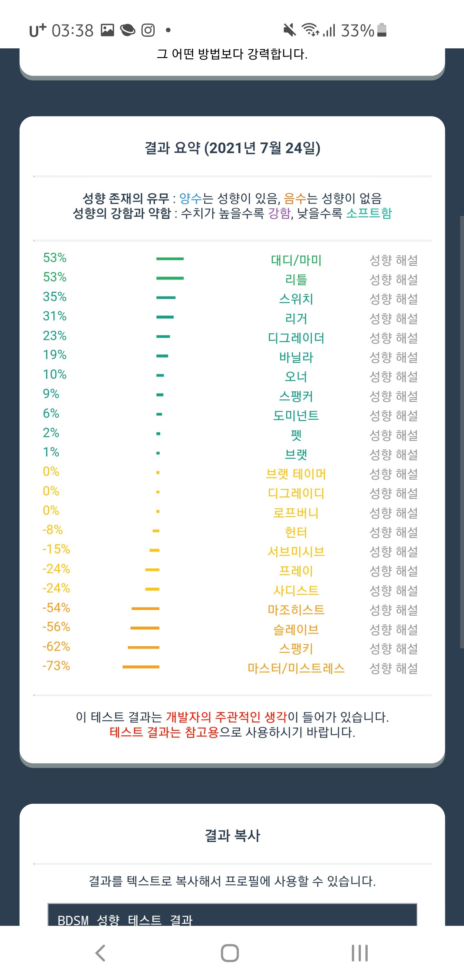Tap the Android back navigation icon

coord(101,953)
